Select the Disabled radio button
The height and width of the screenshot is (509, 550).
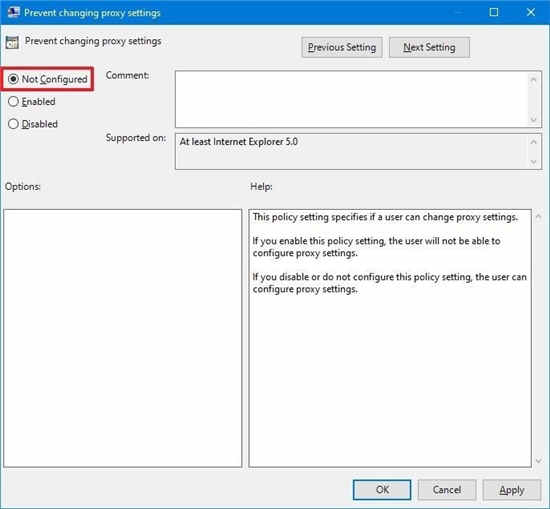point(13,124)
